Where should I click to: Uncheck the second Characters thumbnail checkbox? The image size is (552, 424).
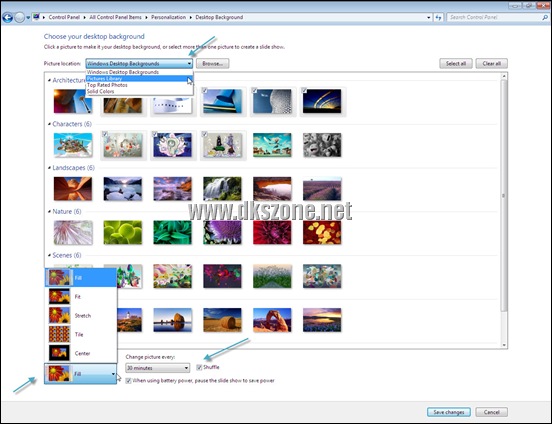105,134
